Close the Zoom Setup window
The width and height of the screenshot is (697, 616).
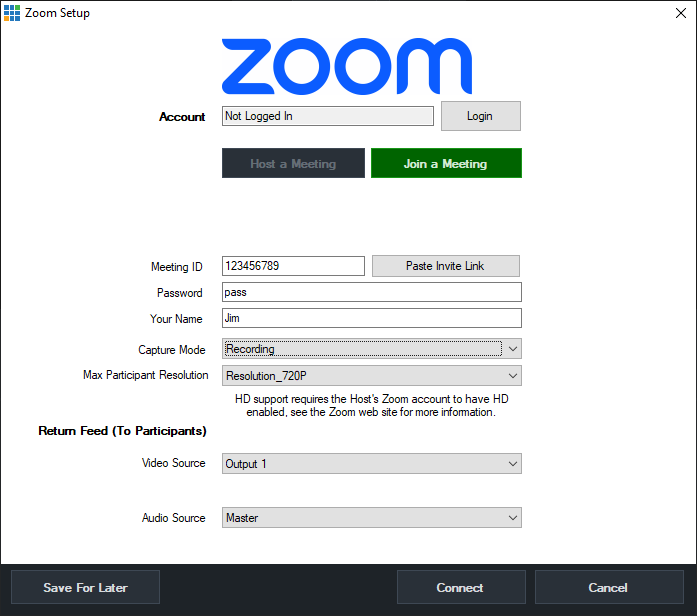click(680, 13)
